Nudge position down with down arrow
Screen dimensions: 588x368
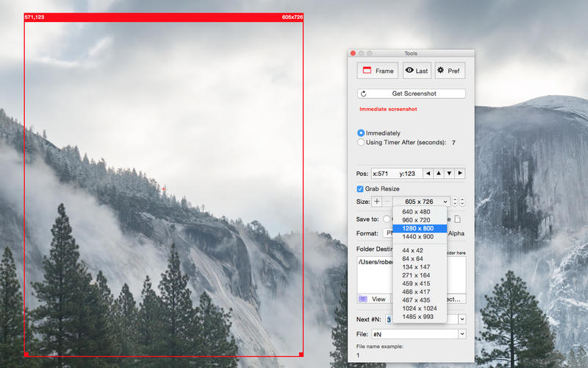(449, 173)
